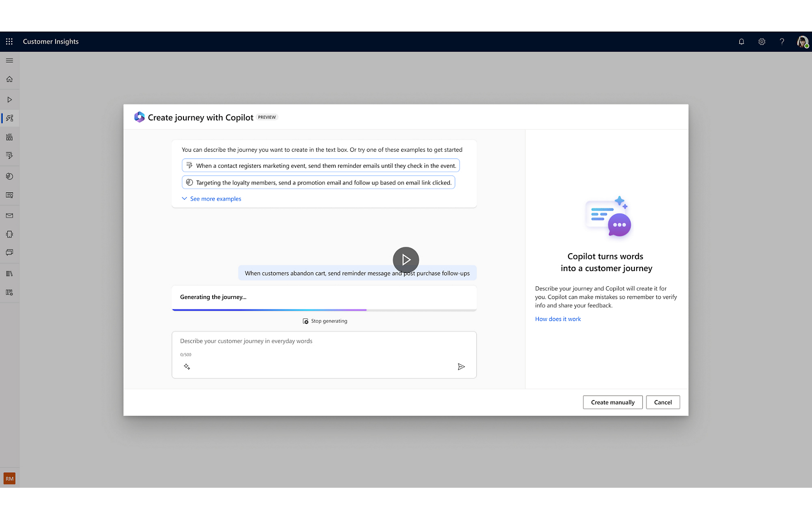This screenshot has width=812, height=518.
Task: Open the help question mark
Action: pyautogui.click(x=782, y=41)
